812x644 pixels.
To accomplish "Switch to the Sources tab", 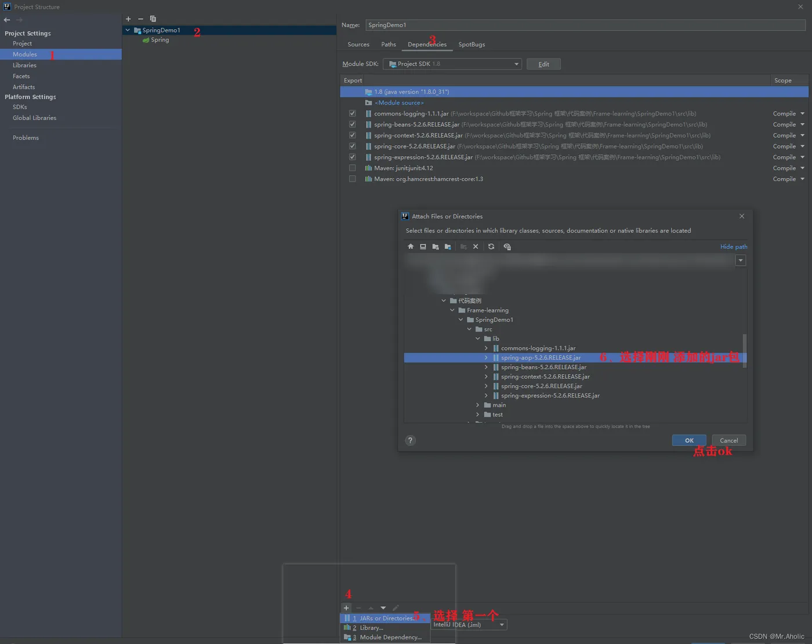I will coord(358,45).
